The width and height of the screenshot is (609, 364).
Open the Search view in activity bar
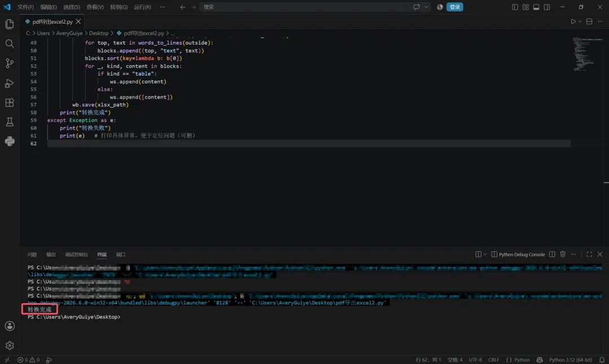pos(10,43)
